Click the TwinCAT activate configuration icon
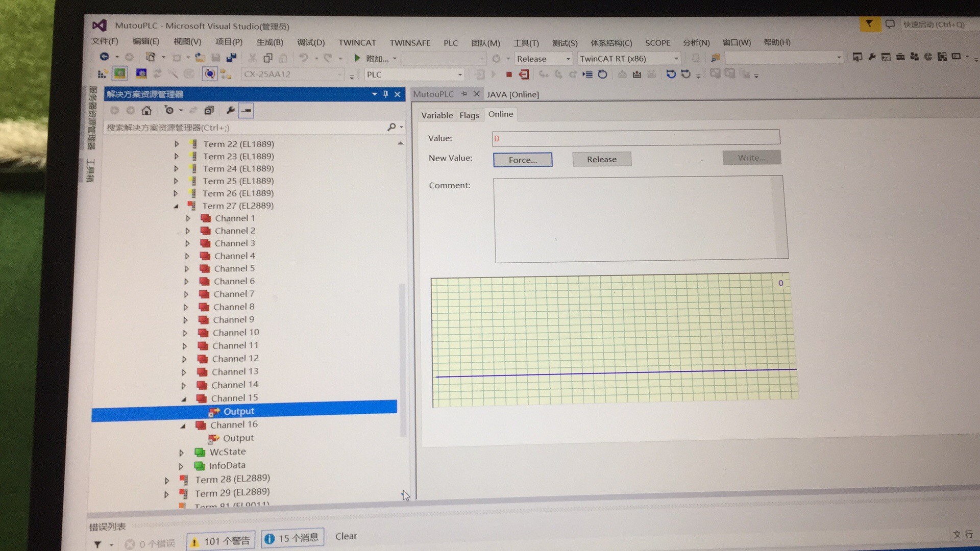The image size is (980, 551). (102, 74)
